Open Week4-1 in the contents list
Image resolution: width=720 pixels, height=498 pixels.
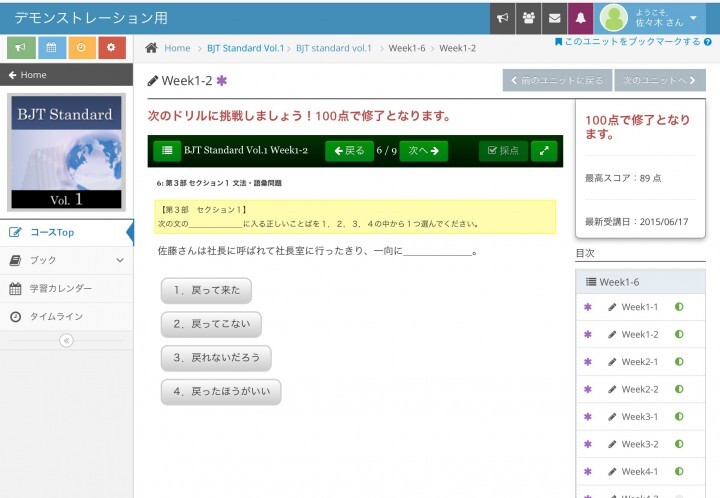point(640,472)
